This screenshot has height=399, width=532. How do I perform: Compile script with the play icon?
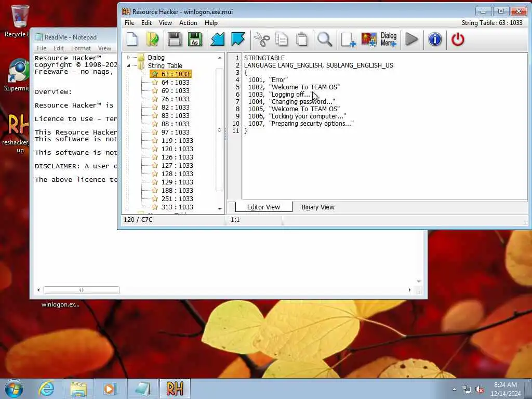click(411, 39)
